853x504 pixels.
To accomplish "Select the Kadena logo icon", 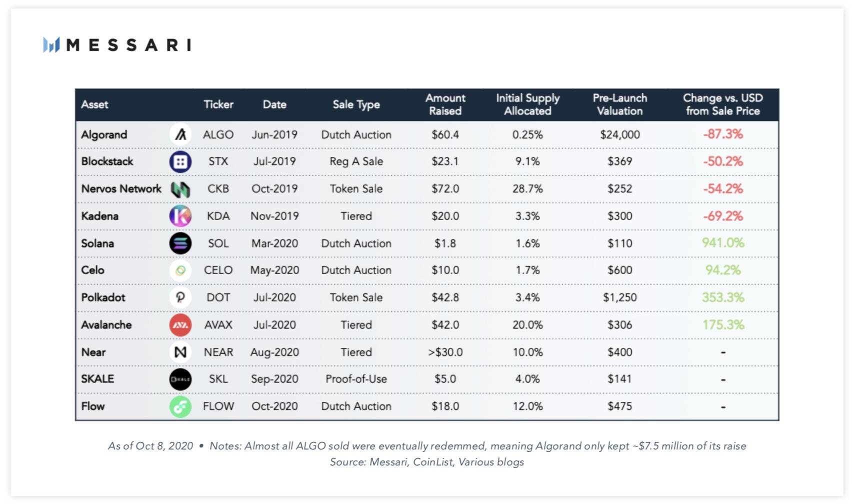I will 180,216.
